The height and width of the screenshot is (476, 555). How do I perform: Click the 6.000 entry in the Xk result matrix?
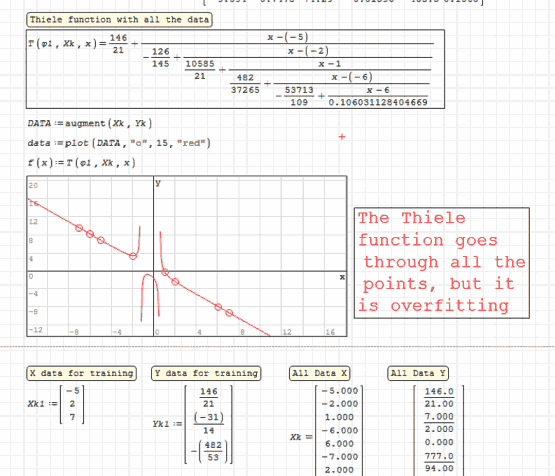point(339,444)
